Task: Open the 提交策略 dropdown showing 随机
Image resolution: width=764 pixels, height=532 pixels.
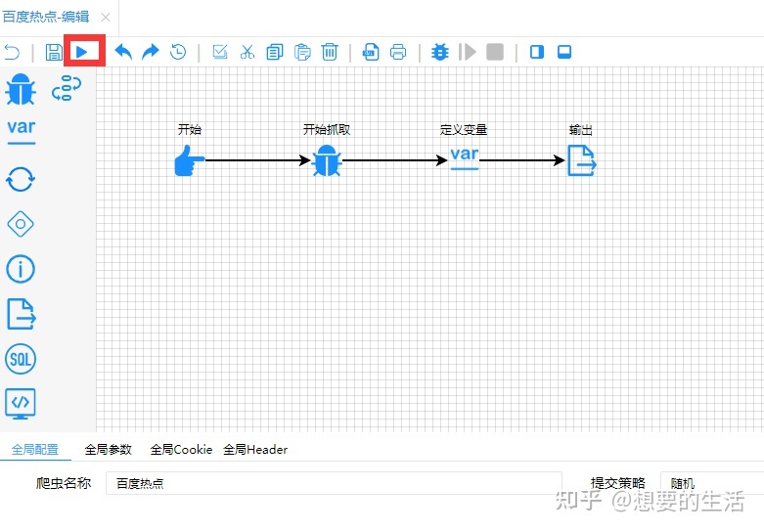Action: [x=712, y=483]
